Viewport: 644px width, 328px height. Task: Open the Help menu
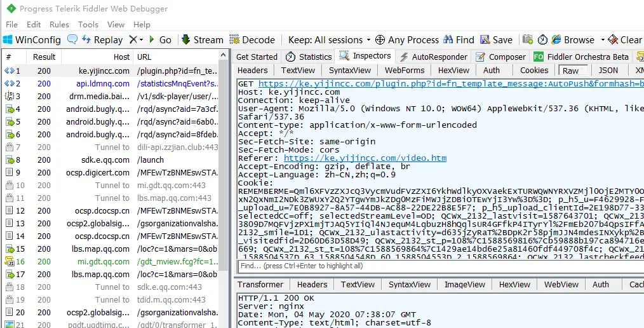click(142, 25)
